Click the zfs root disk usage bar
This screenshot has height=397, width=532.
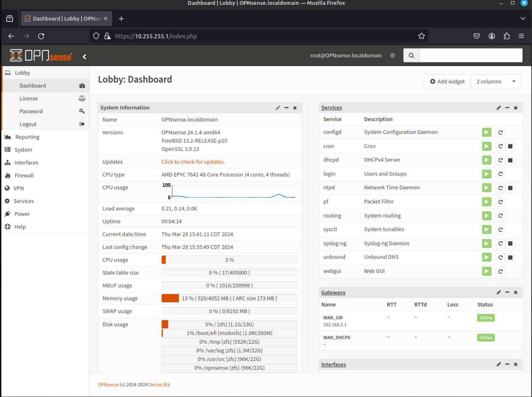click(229, 324)
